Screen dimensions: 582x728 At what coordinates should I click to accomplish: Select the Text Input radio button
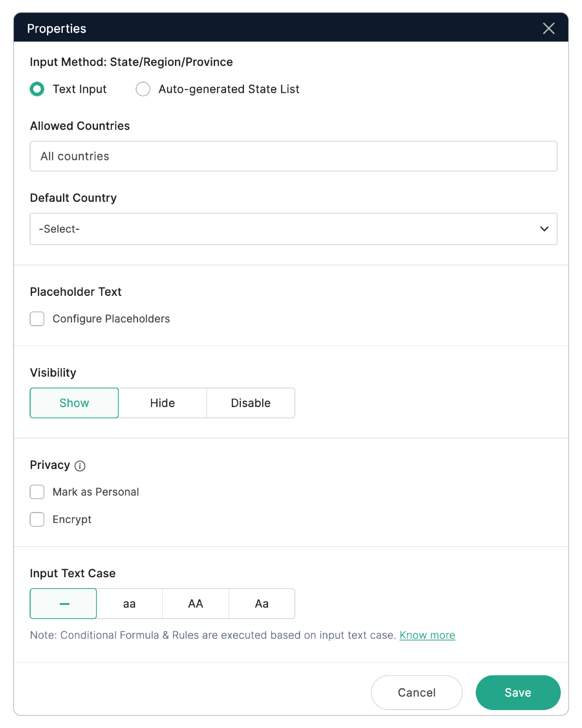click(37, 89)
